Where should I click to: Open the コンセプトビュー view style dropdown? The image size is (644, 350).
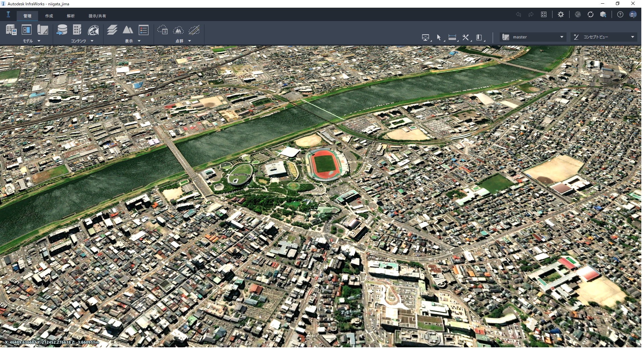click(604, 37)
